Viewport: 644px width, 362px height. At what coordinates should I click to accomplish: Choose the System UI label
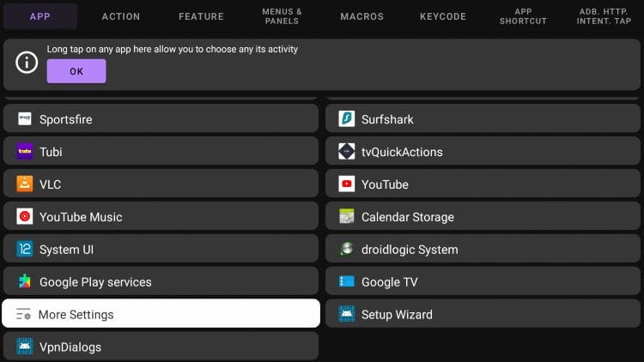pyautogui.click(x=66, y=250)
